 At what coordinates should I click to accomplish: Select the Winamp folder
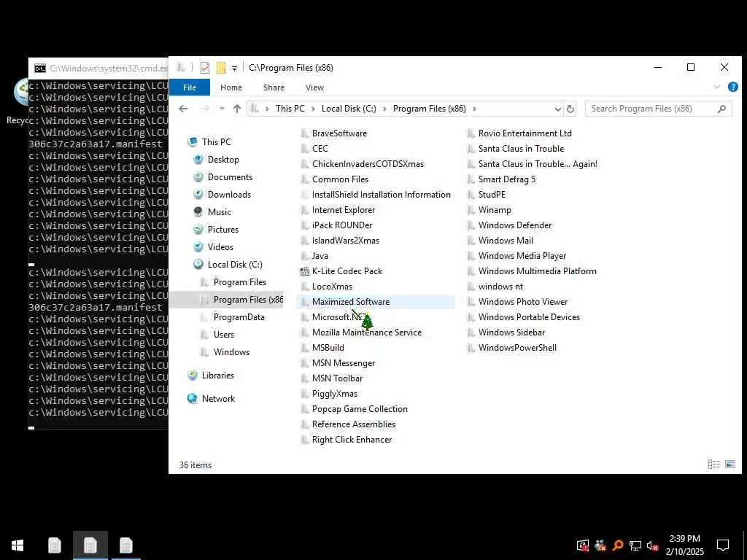click(495, 210)
